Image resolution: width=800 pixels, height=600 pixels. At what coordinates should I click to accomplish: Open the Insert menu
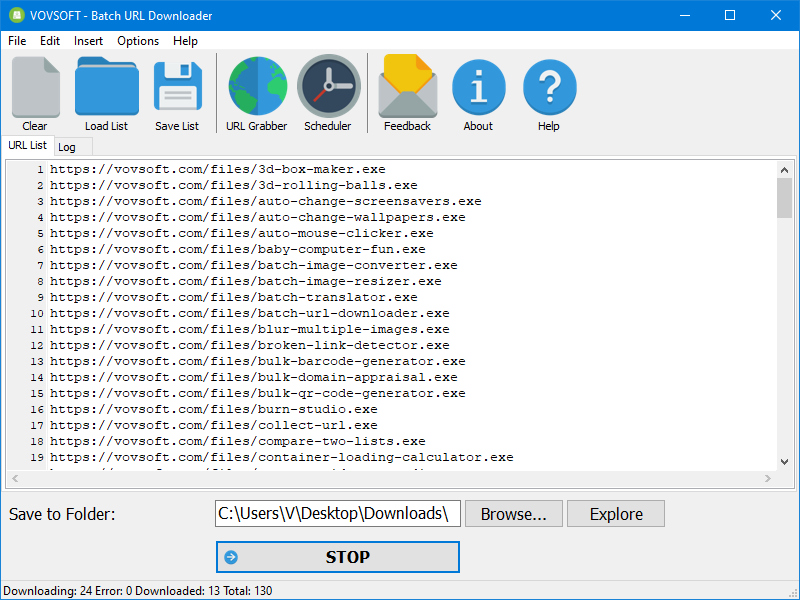coord(88,41)
